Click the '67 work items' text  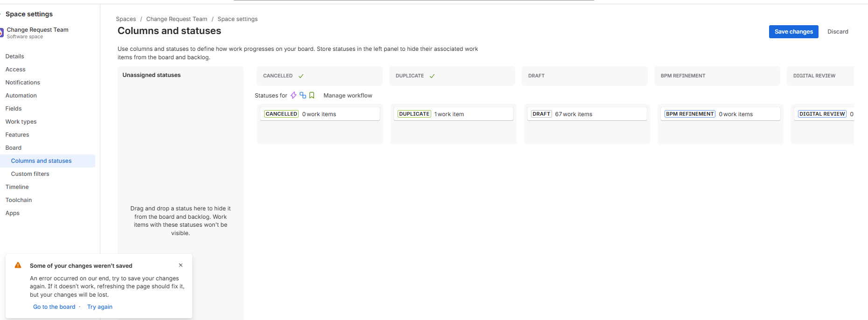(574, 114)
